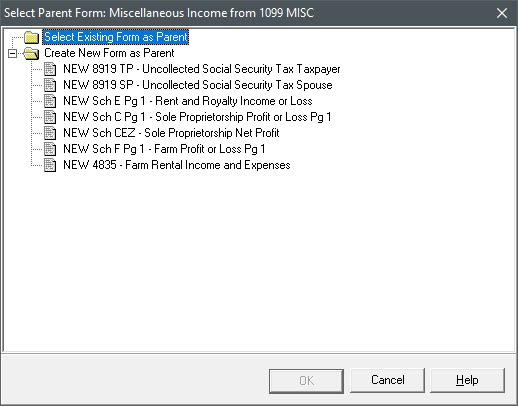Select Create New Form as Parent label
This screenshot has height=406, width=518.
click(109, 53)
